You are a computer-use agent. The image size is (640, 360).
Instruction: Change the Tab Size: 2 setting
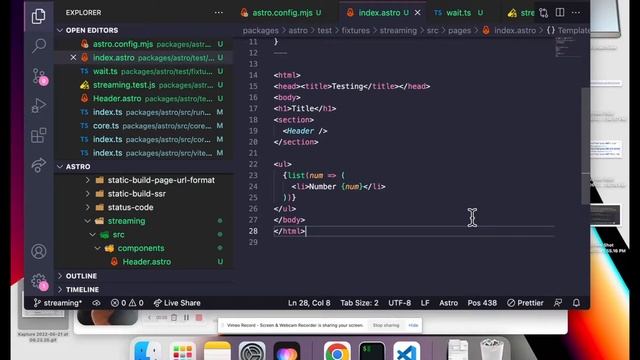tap(359, 303)
